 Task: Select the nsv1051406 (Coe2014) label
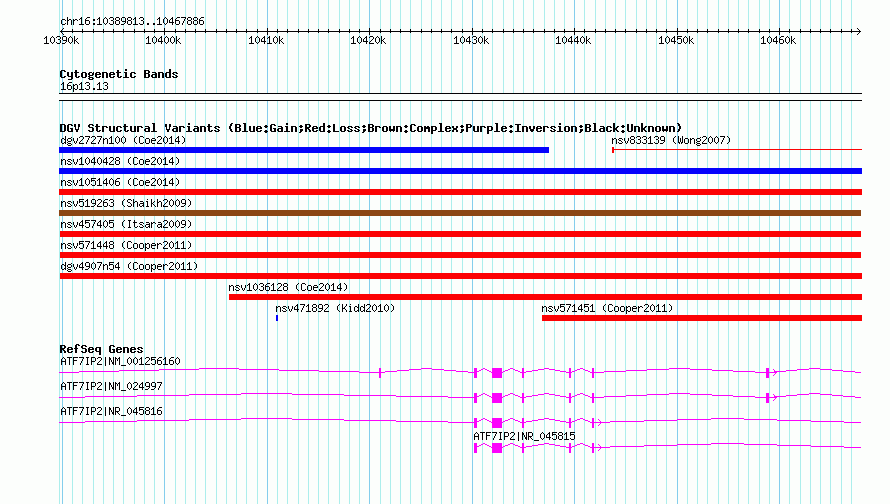(x=120, y=182)
